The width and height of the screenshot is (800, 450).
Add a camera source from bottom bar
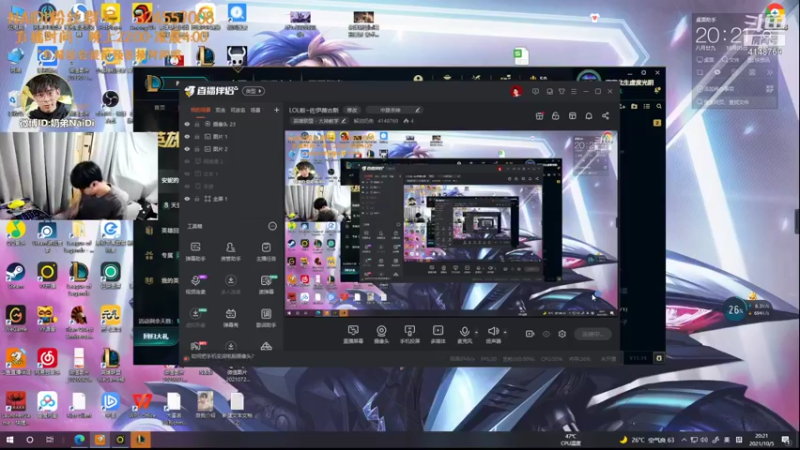click(381, 334)
